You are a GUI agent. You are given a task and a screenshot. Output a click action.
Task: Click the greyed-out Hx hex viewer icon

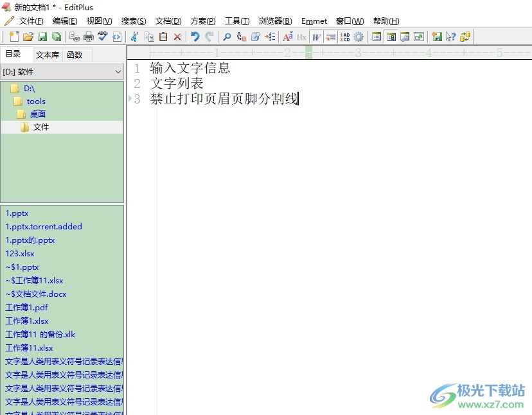coord(301,37)
